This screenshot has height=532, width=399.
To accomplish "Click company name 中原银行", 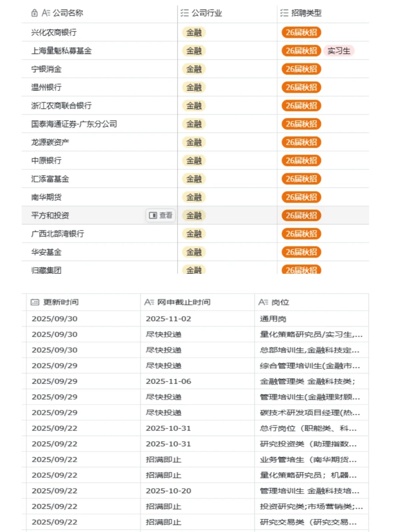I will pos(47,161).
